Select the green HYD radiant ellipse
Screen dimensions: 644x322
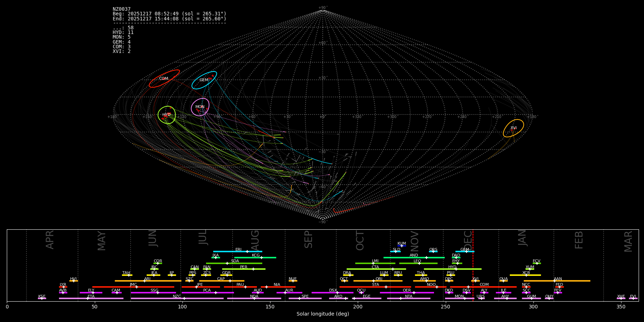[x=167, y=115]
